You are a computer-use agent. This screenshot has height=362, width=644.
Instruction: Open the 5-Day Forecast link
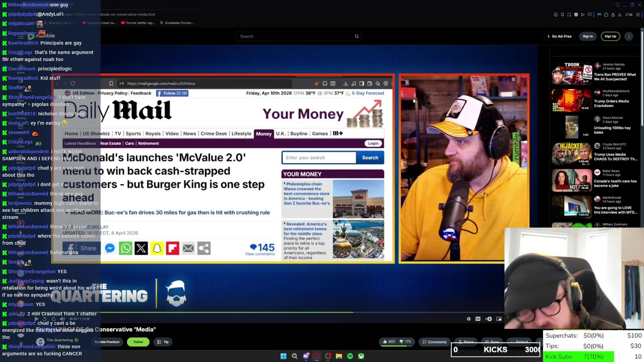(x=368, y=93)
